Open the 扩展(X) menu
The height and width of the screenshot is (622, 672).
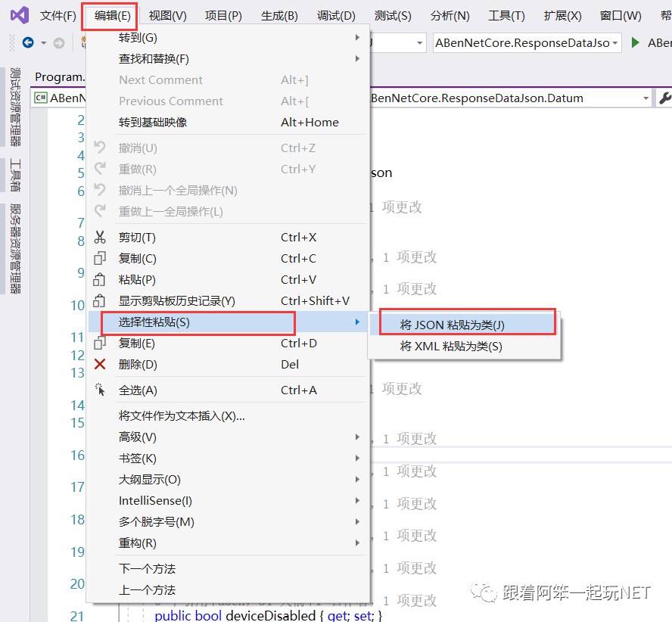pyautogui.click(x=562, y=16)
